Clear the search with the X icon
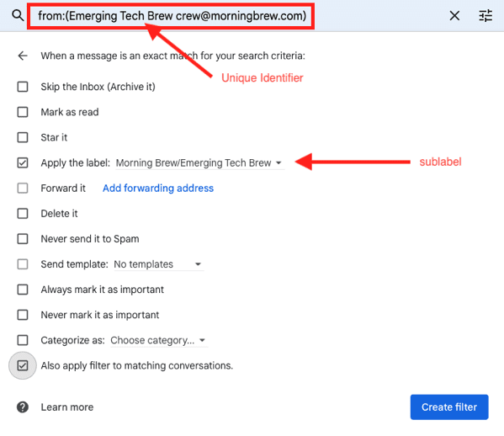 click(454, 15)
